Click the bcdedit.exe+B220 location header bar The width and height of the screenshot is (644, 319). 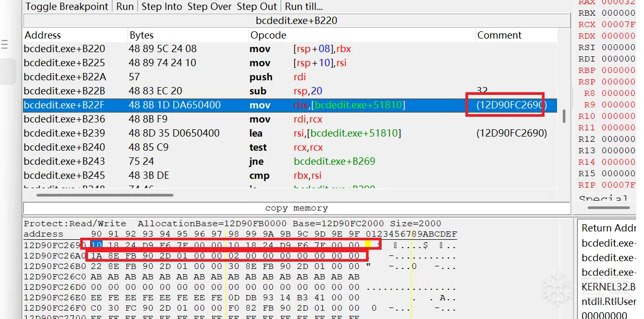(x=297, y=21)
